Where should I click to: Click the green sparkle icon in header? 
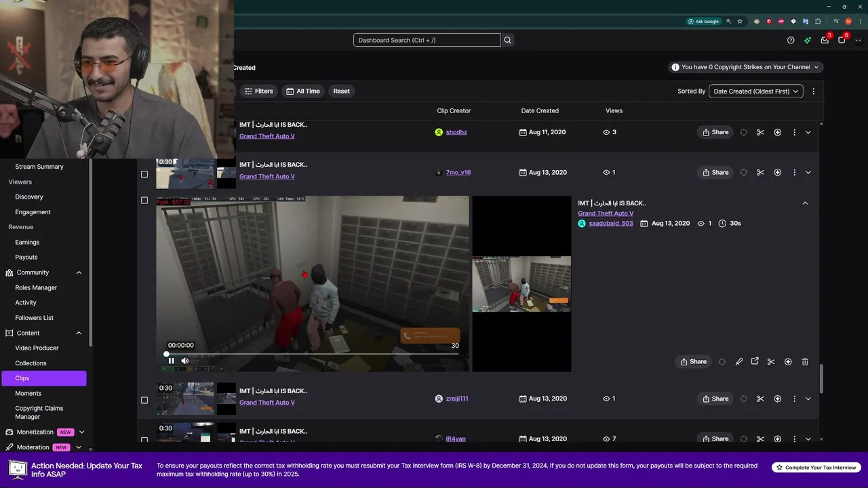[808, 40]
